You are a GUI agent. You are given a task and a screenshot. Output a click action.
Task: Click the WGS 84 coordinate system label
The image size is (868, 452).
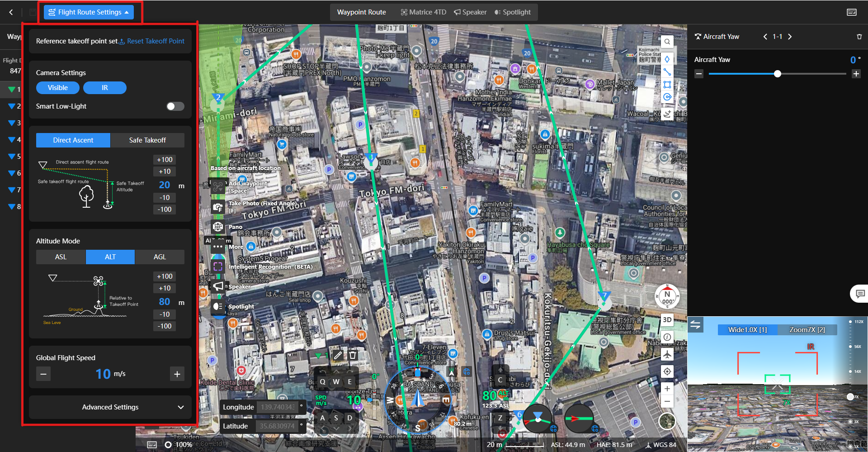660,445
